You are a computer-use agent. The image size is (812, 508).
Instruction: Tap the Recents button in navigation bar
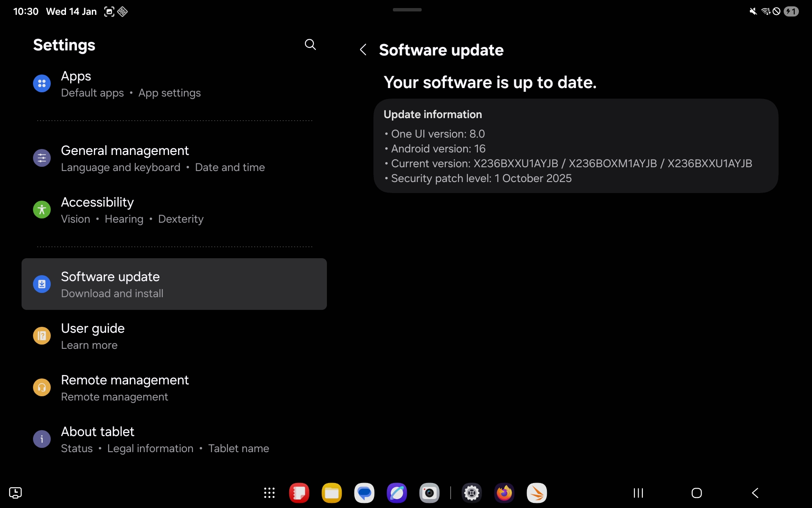click(x=638, y=493)
